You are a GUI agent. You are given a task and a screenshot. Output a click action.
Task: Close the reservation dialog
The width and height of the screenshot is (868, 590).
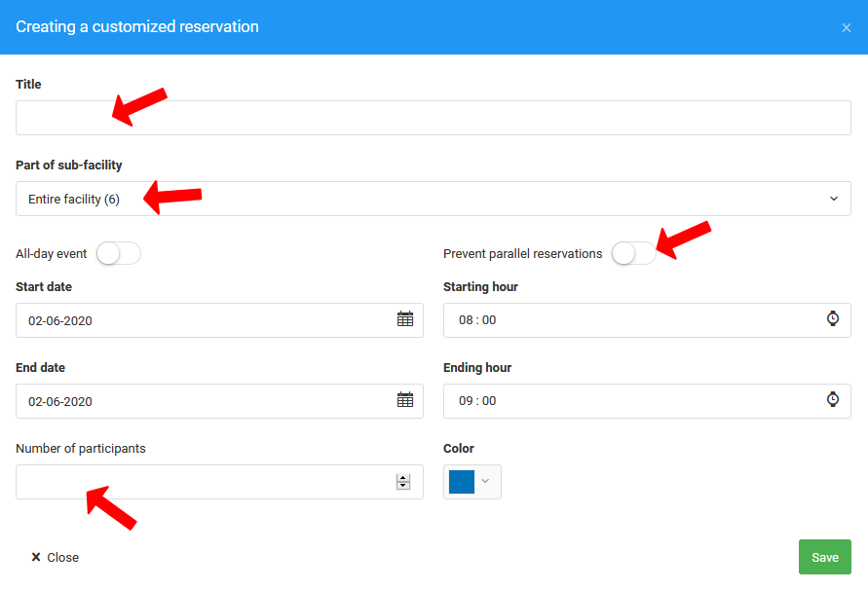(x=55, y=557)
